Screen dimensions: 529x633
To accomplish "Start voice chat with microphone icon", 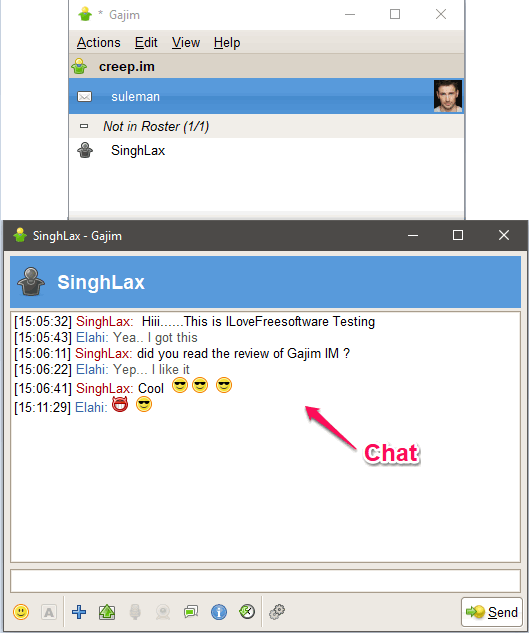I will point(135,612).
